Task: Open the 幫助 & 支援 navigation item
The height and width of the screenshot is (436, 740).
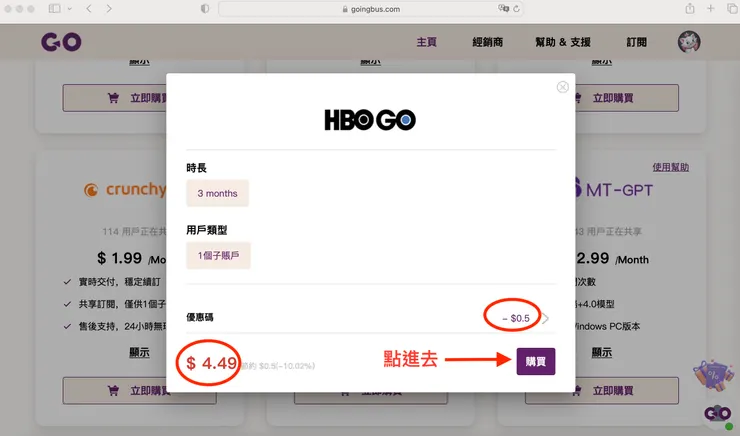Action: 563,42
